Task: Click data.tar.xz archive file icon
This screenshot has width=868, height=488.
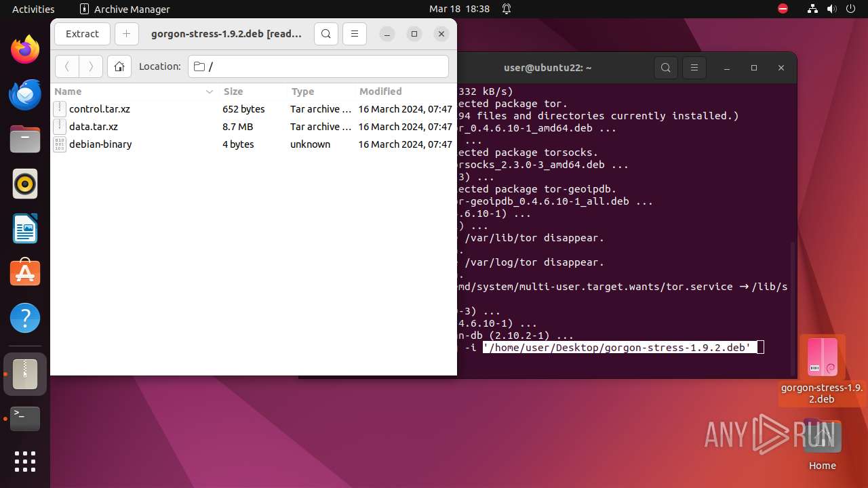Action: 60,127
